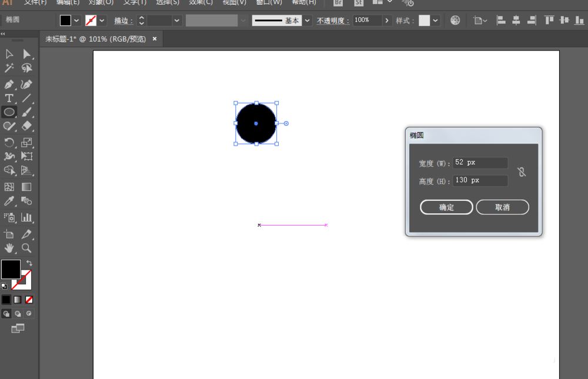The width and height of the screenshot is (588, 379).
Task: Pick the Type tool
Action: [x=9, y=98]
